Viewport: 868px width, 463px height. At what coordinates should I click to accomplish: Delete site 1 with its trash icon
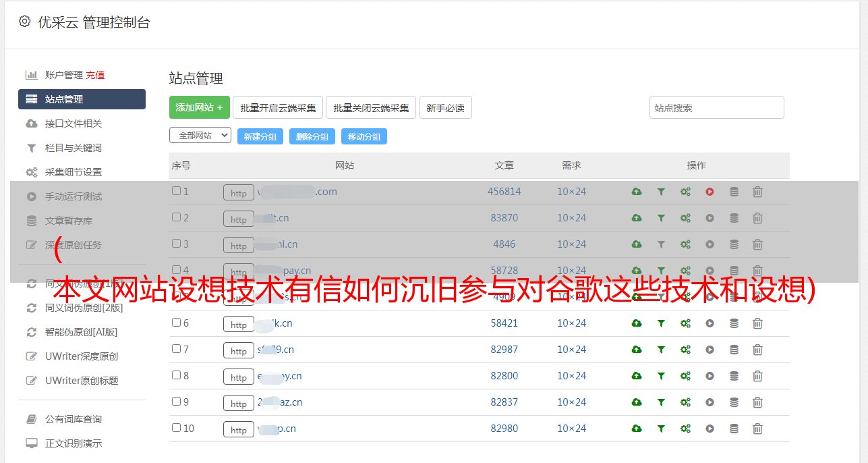pos(757,192)
